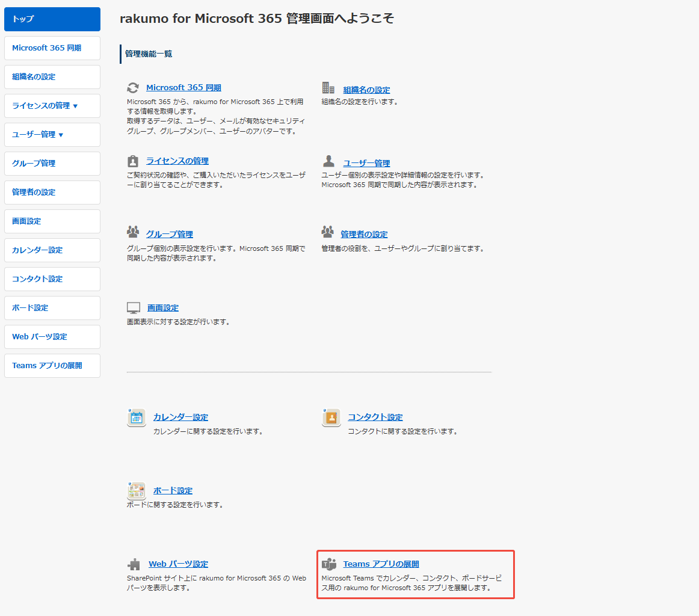Open ボード設定 in the sidebar
Viewport: 699px width, 616px height.
(x=52, y=308)
